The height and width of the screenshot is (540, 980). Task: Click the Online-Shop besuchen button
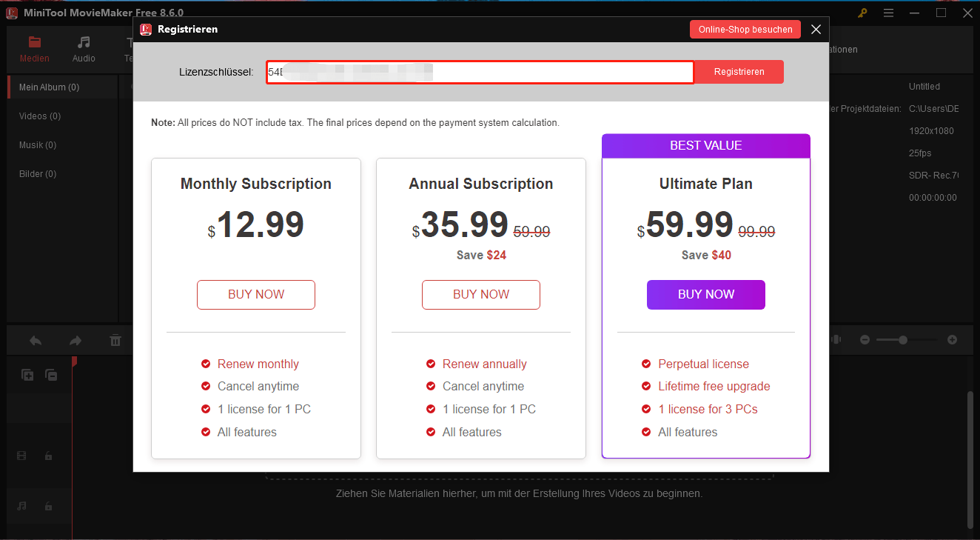[745, 30]
